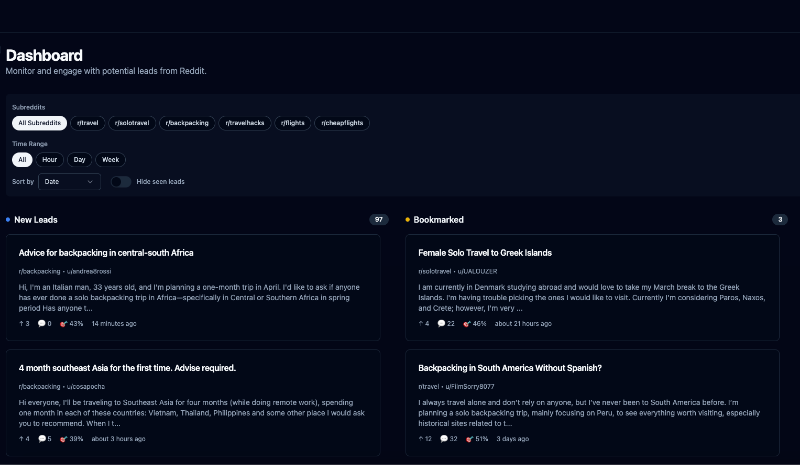Select the Hour time range filter
The width and height of the screenshot is (800, 465).
pyautogui.click(x=49, y=160)
